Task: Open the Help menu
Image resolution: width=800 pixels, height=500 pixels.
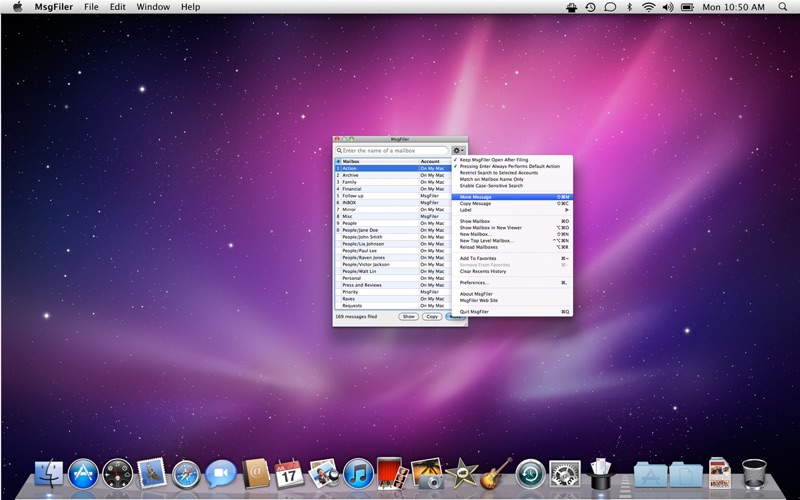Action: 190,7
